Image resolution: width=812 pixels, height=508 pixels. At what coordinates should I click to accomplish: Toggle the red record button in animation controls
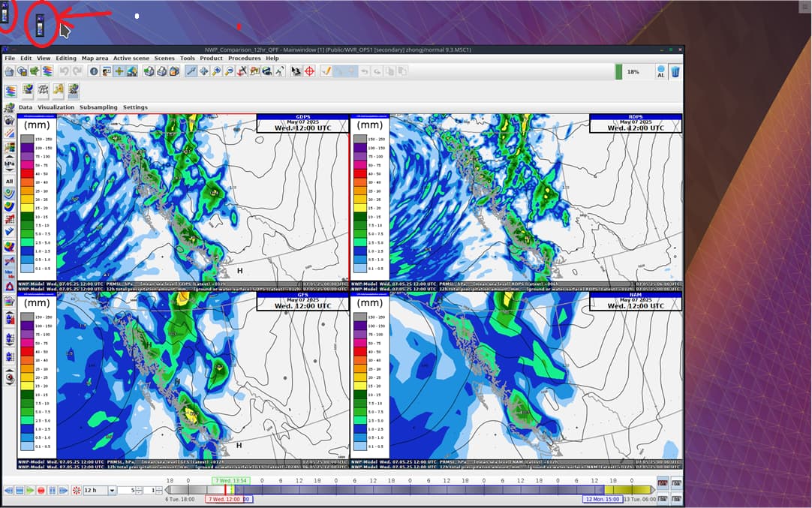(x=41, y=491)
